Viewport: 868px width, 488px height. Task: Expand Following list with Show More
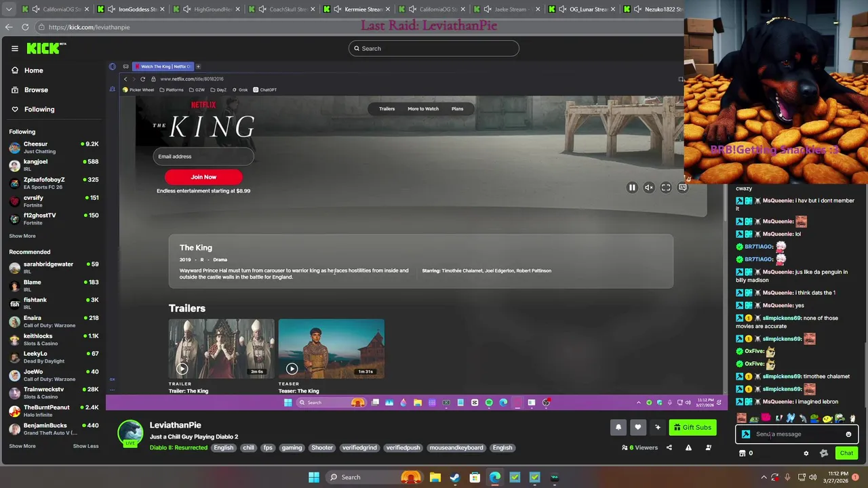coord(22,236)
